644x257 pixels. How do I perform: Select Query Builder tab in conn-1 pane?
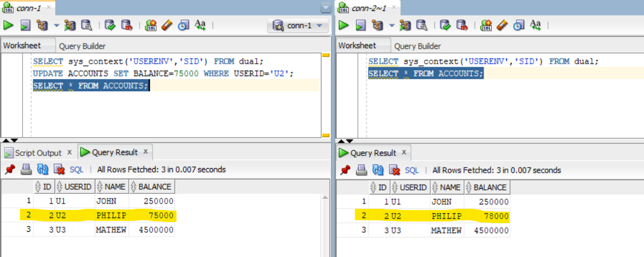pyautogui.click(x=82, y=46)
